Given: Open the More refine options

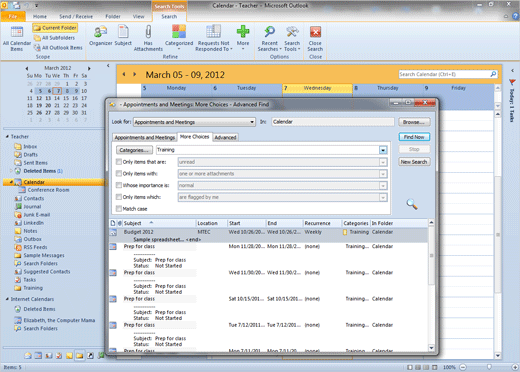Looking at the screenshot, I should click(243, 38).
